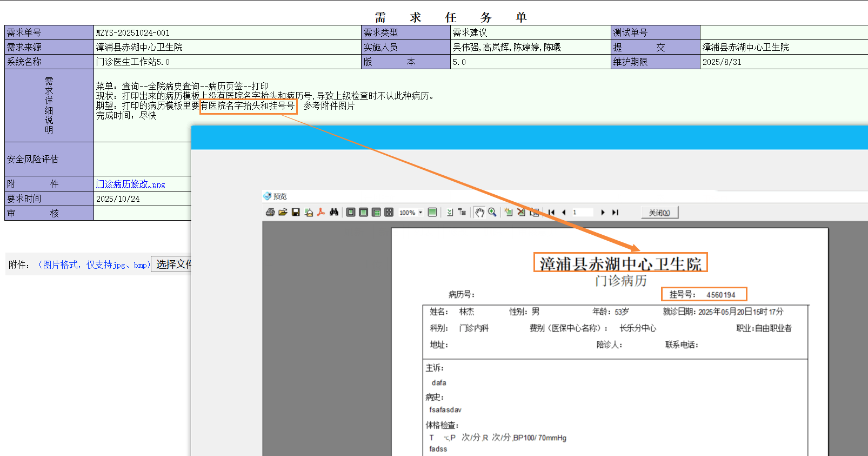Go to first page of preview

(551, 213)
